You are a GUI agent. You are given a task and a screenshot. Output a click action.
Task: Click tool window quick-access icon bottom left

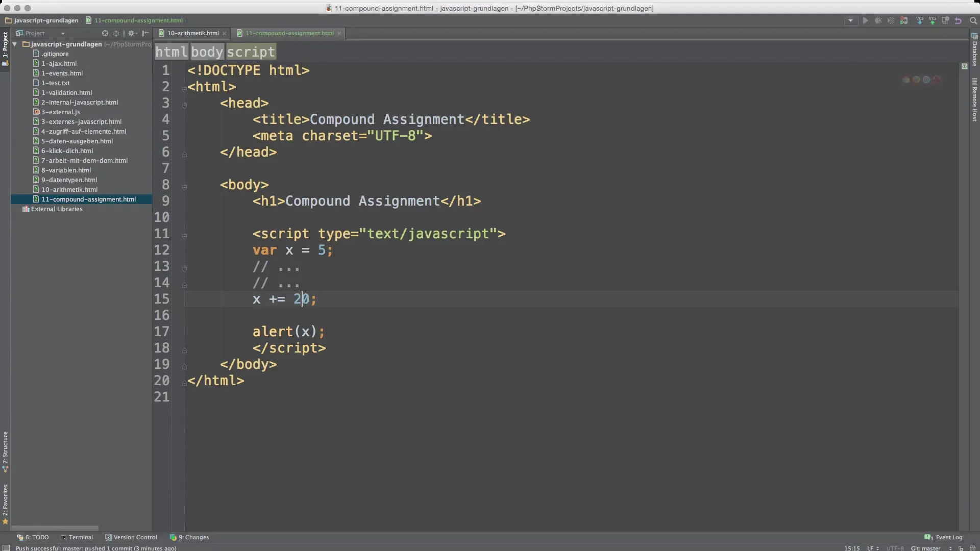[x=6, y=548]
